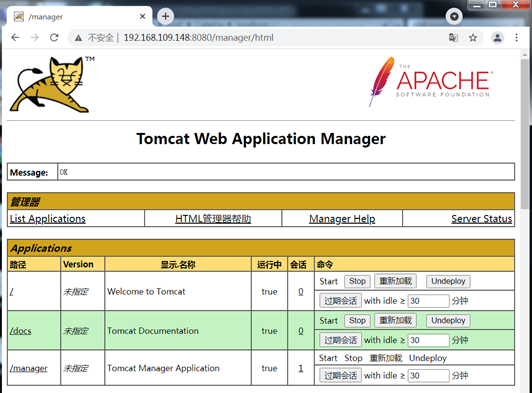Click the address bar URL
This screenshot has height=393, width=532.
point(198,38)
